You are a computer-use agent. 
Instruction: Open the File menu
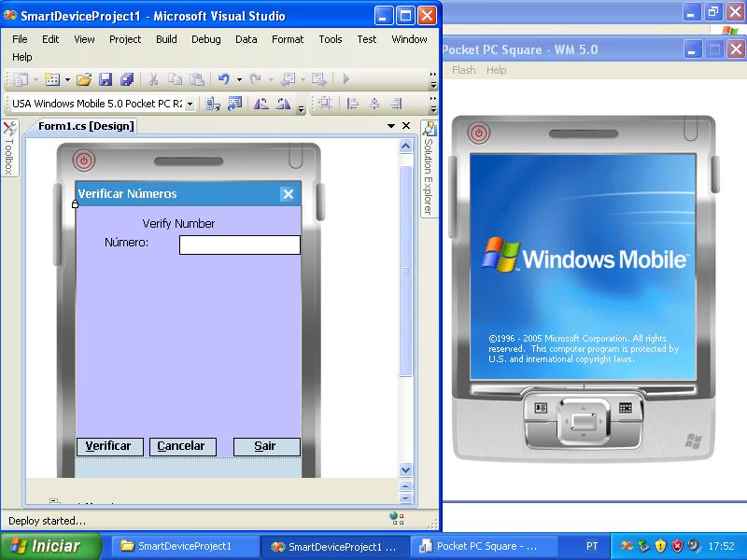(20, 39)
